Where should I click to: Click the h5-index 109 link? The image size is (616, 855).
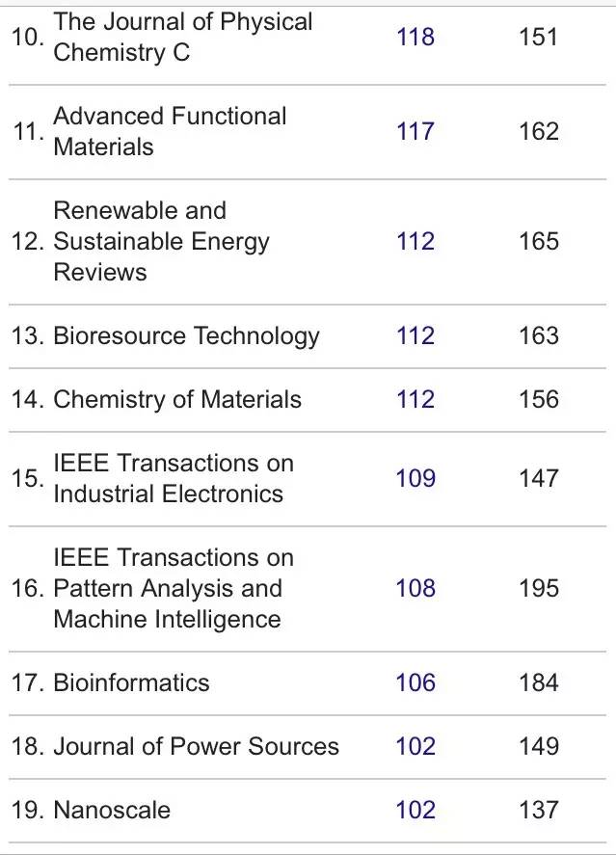pos(415,478)
